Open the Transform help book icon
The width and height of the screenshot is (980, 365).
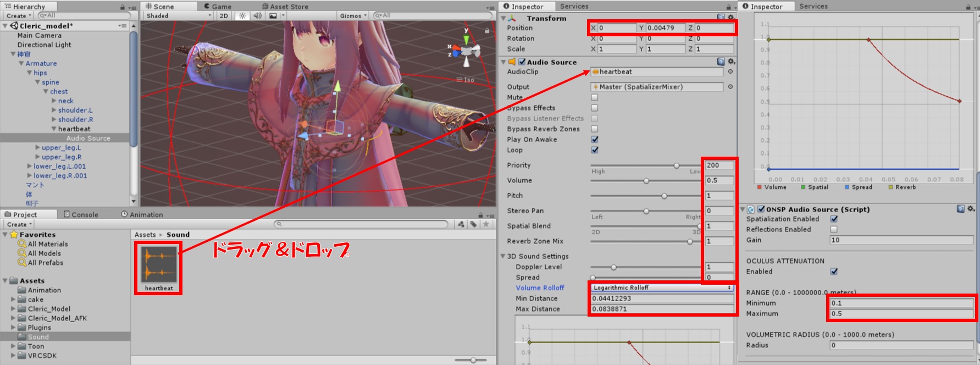pyautogui.click(x=721, y=18)
